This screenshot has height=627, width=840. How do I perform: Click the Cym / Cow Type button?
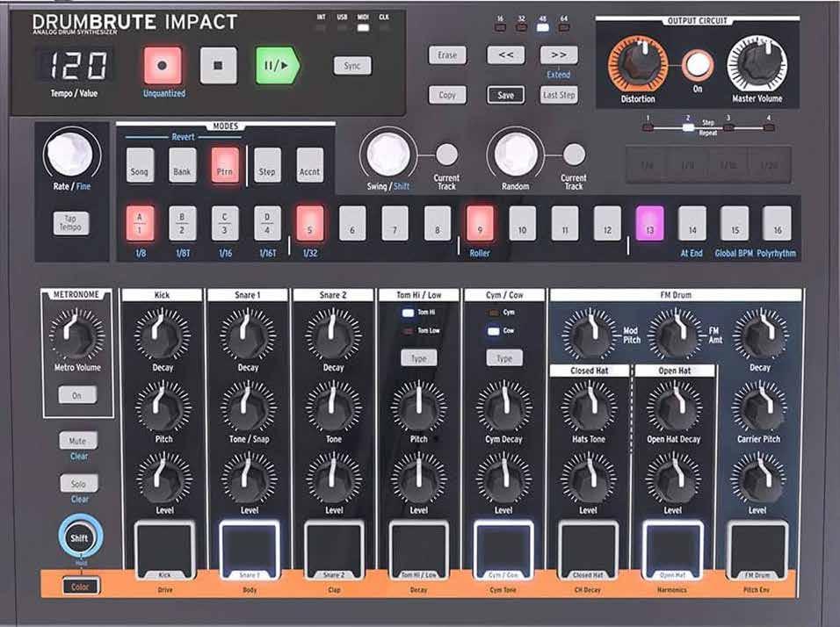(504, 358)
